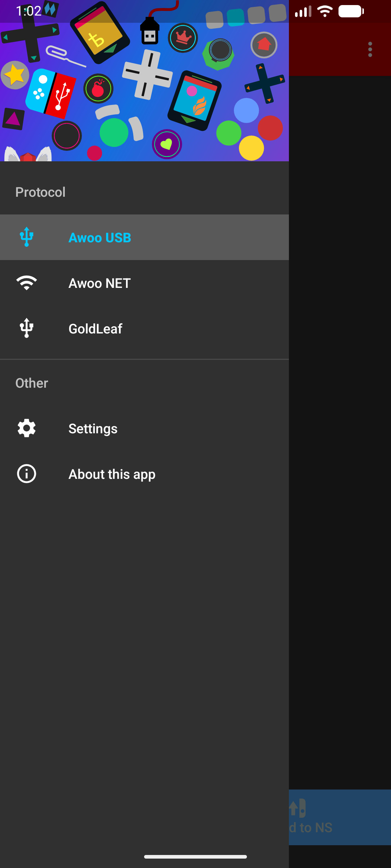
Task: Tap the Awoo NET wifi icon
Action: coord(26,283)
